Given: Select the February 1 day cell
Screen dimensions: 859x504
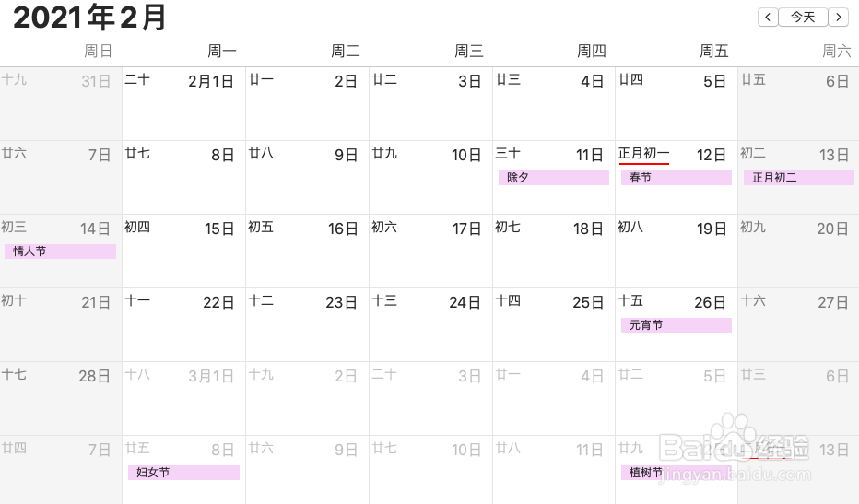Looking at the screenshot, I should click(183, 103).
